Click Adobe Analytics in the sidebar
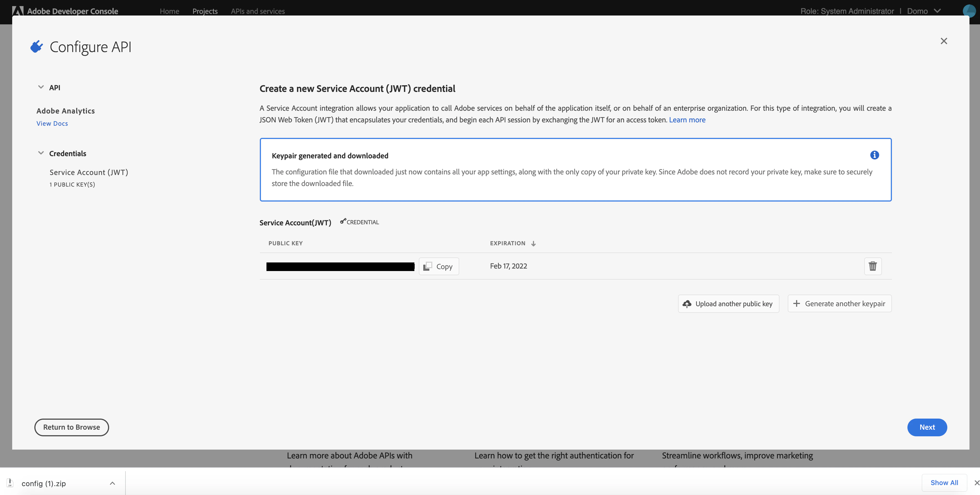This screenshot has width=980, height=495. click(65, 111)
